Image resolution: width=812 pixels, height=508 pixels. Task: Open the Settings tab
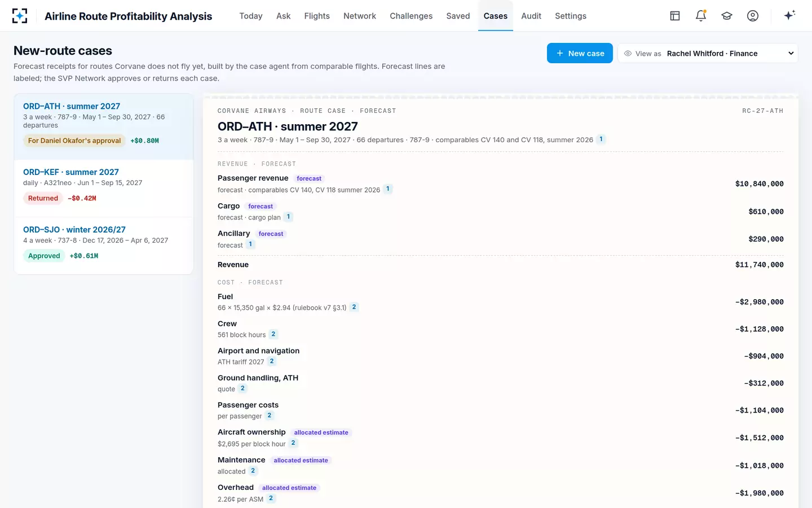click(571, 16)
